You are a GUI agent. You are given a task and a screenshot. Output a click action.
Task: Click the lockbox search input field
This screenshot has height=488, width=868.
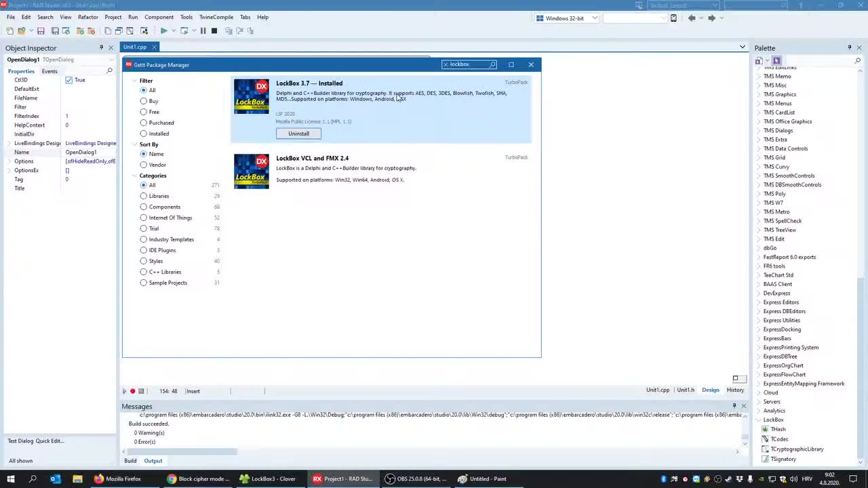click(x=469, y=64)
